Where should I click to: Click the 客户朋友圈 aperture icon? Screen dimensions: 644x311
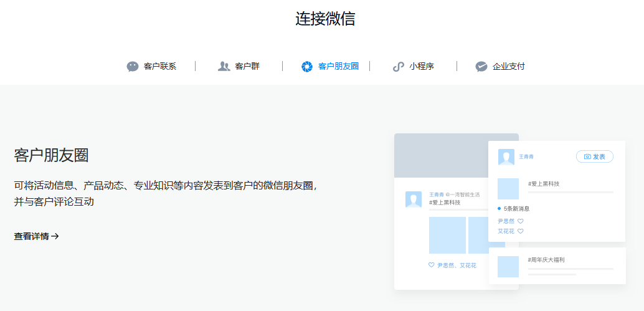coord(307,67)
